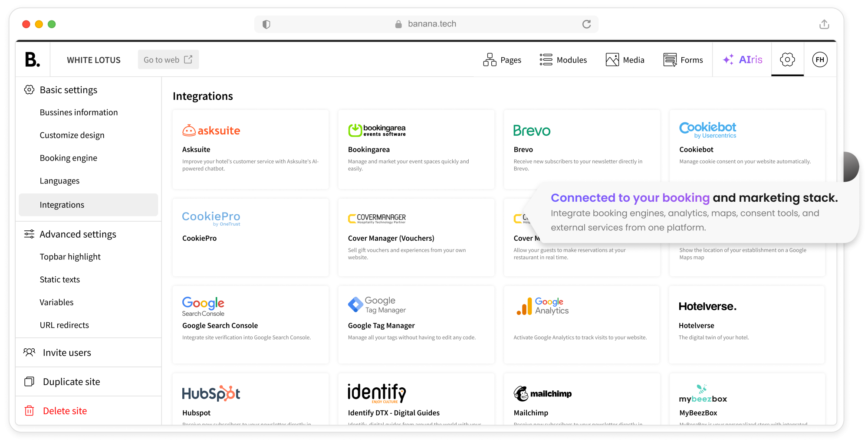Viewport: 868px width, 442px height.
Task: Open the FH user avatar menu
Action: 820,60
